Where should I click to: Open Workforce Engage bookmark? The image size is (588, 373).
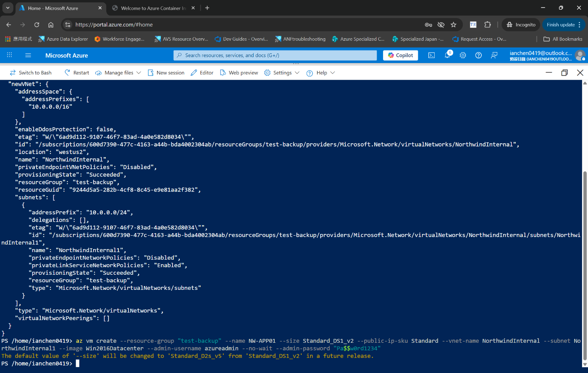coord(119,39)
